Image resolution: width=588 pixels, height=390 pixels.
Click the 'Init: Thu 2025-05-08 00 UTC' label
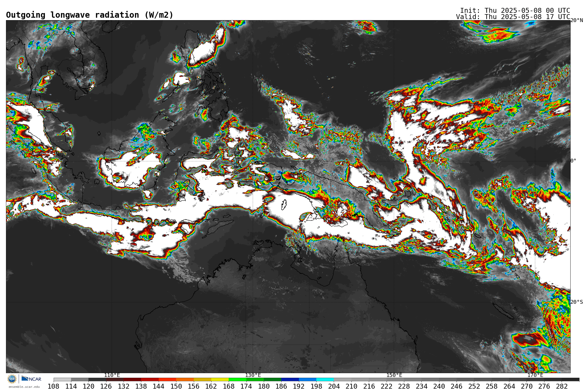pos(515,11)
